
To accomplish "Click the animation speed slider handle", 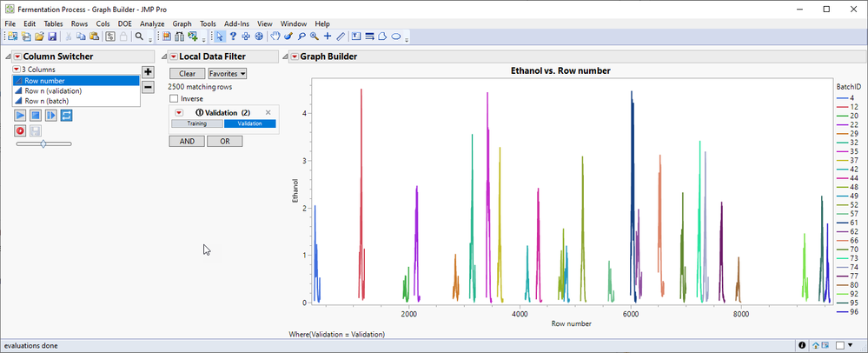I will (x=43, y=143).
